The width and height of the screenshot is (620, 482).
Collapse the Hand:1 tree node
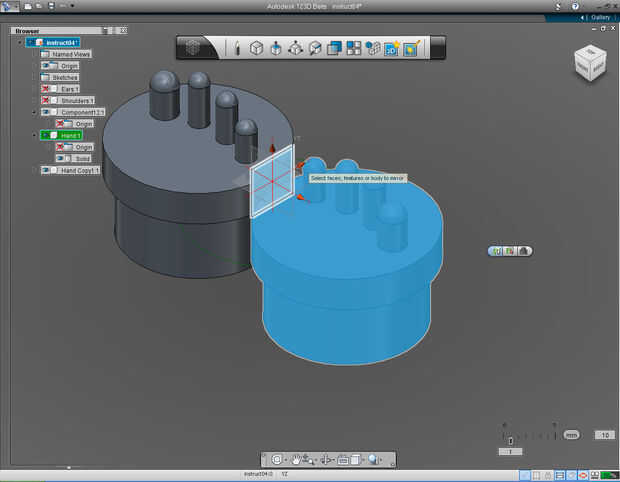point(35,135)
